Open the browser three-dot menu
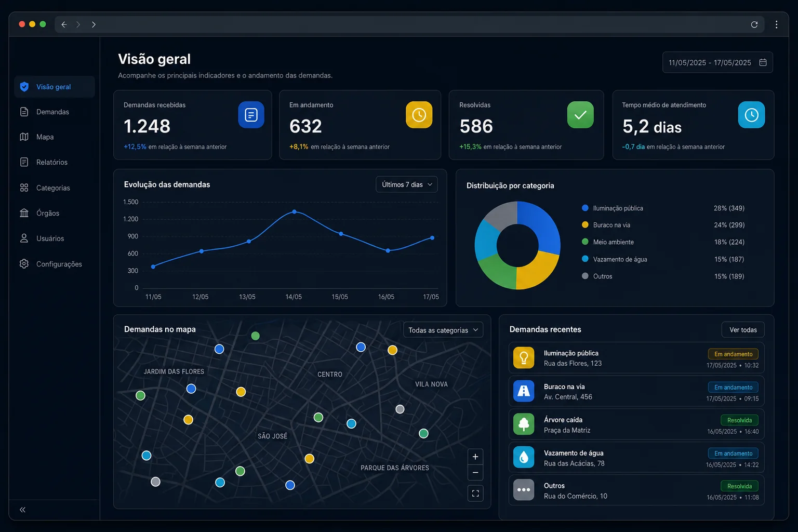 pos(776,24)
